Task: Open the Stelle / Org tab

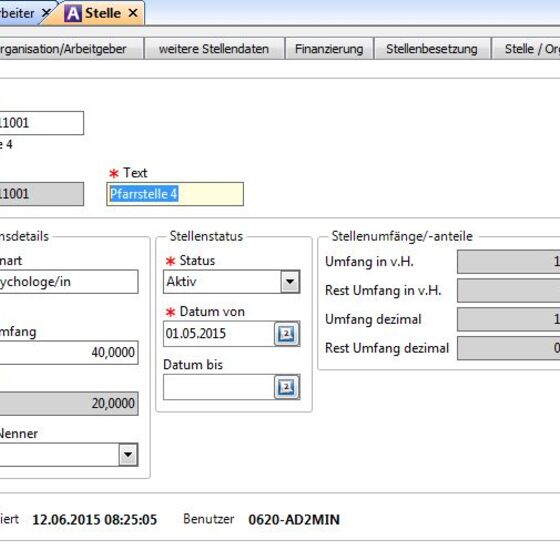Action: (x=526, y=49)
